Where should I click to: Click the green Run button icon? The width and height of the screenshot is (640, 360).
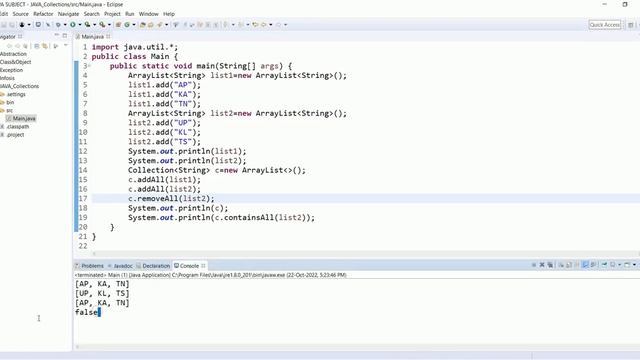coord(73,25)
